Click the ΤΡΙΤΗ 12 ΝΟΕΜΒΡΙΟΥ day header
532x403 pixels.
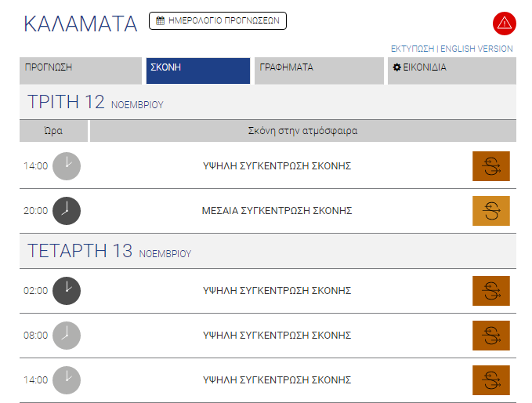95,102
